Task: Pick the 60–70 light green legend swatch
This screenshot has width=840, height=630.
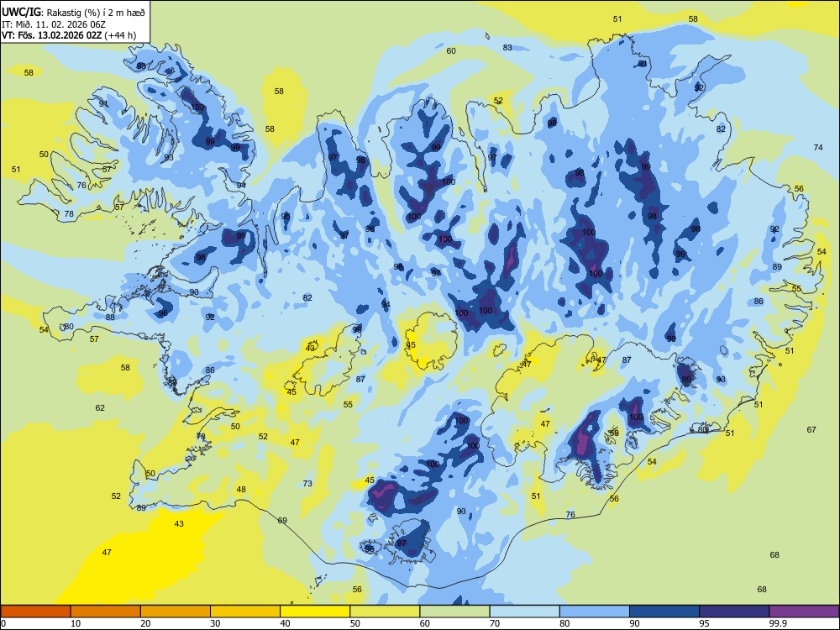Action: pos(454,612)
